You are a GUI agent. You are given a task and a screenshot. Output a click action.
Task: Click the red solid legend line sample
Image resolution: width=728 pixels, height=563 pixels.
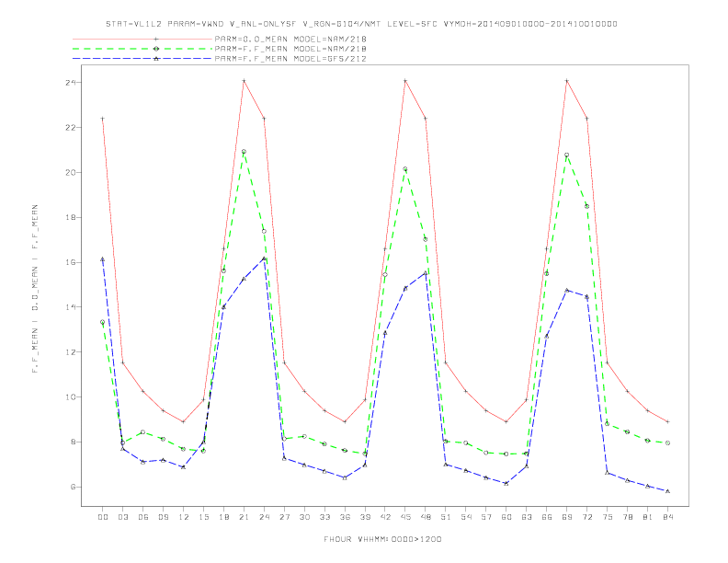(142, 39)
